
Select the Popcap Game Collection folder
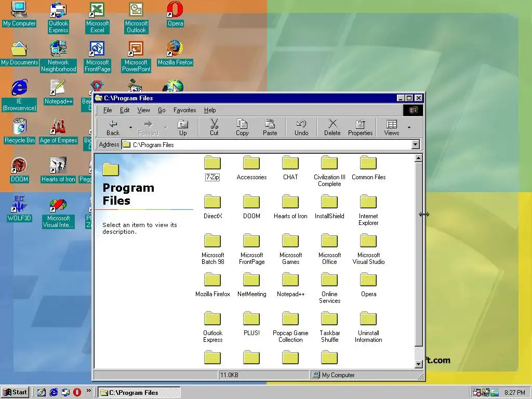coord(290,327)
